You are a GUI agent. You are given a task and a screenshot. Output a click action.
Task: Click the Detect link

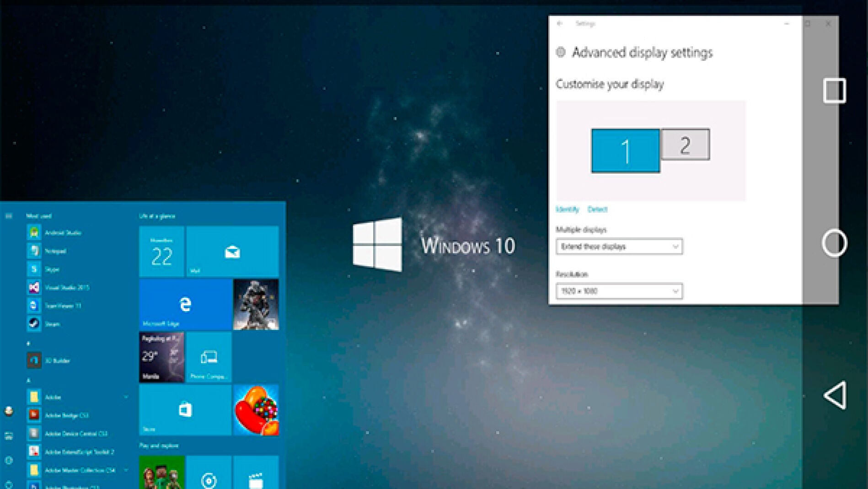point(597,210)
